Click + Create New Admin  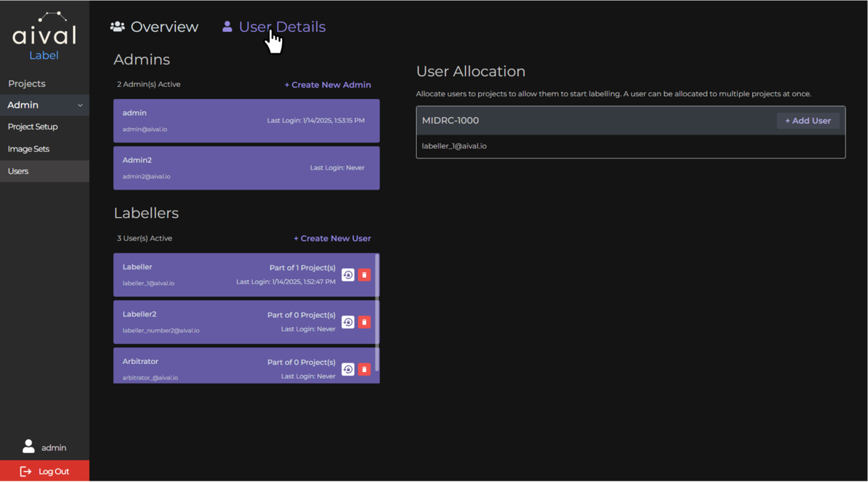click(x=328, y=84)
